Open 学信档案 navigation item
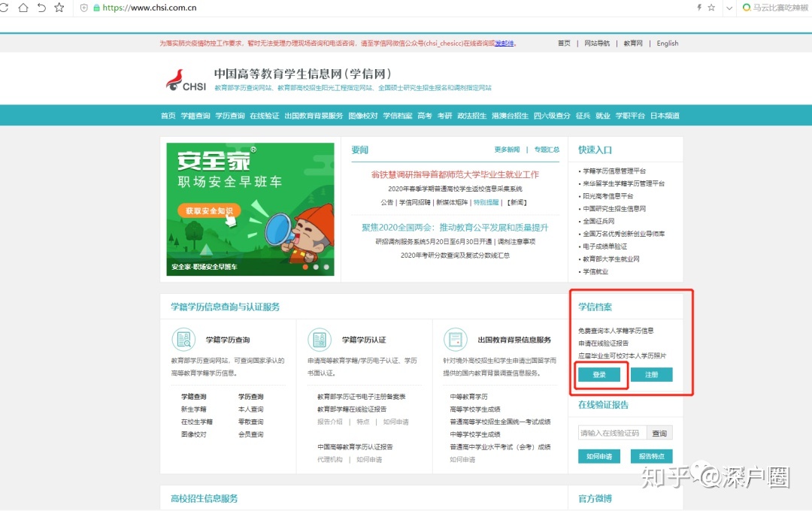Screen dimensions: 812x511 click(x=398, y=116)
